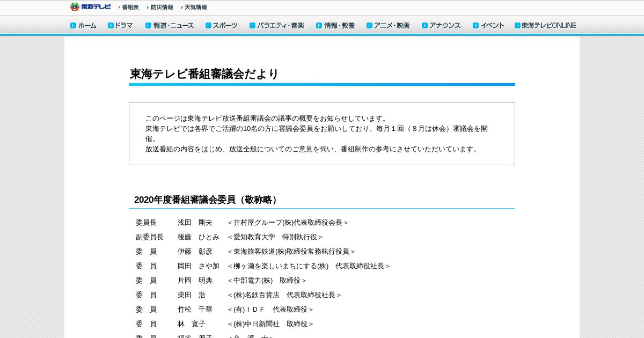Click the arrow icon beside ドラマ
Screen dimensions: 644x338
click(111, 26)
